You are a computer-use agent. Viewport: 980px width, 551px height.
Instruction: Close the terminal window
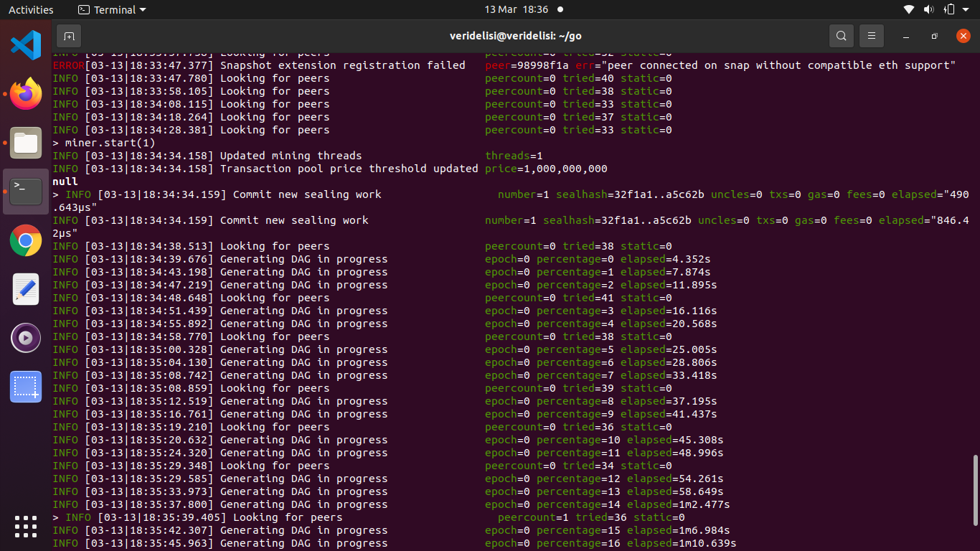pos(963,36)
